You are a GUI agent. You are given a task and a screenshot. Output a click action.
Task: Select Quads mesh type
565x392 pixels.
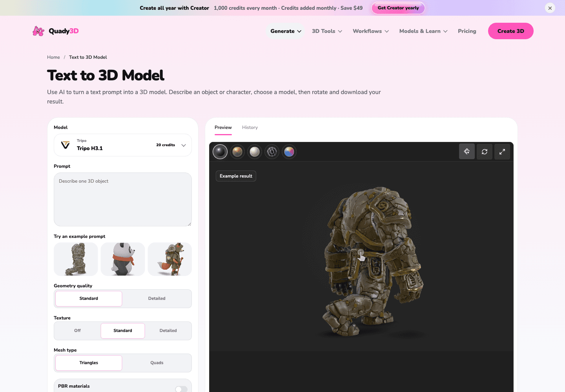[157, 363]
